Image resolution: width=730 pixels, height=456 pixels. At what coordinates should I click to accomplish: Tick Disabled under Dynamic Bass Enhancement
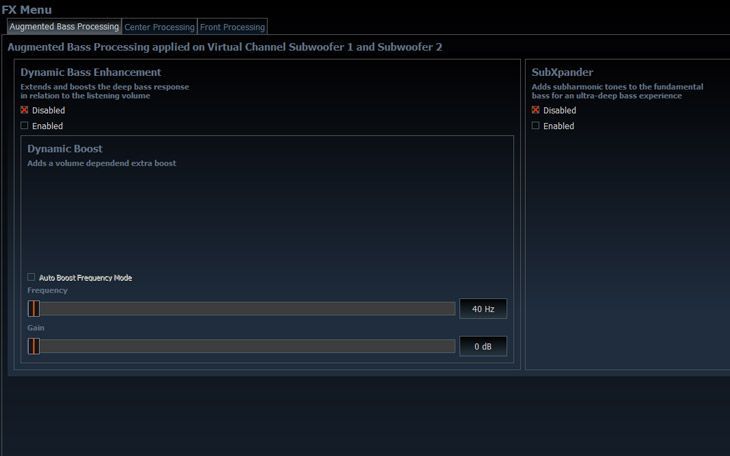click(x=25, y=110)
